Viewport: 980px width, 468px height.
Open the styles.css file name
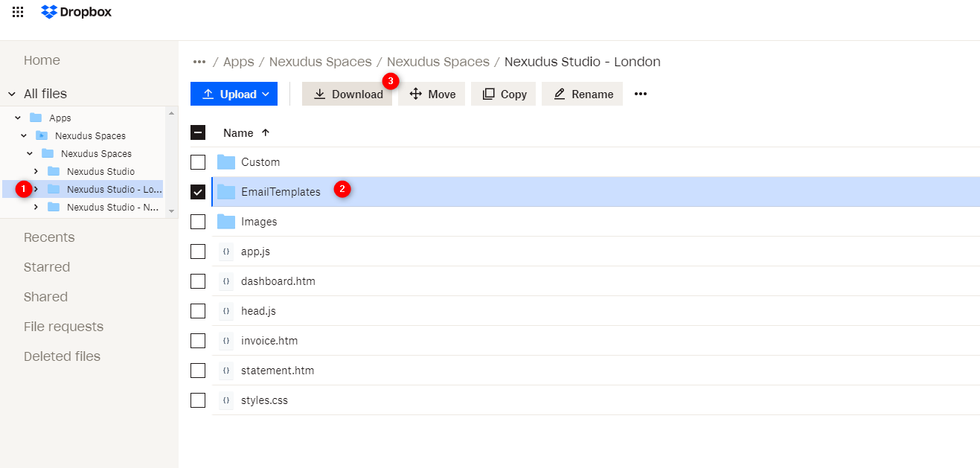(x=264, y=400)
